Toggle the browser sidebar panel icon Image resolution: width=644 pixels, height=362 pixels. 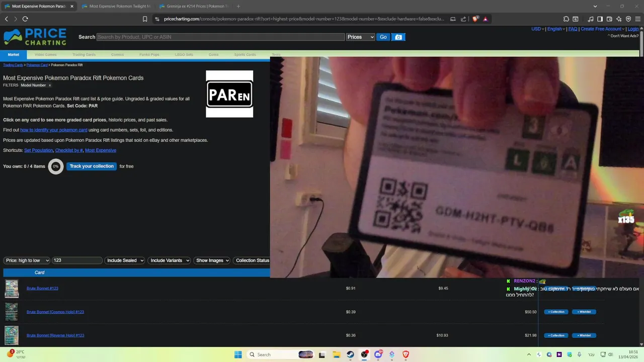pyautogui.click(x=600, y=19)
